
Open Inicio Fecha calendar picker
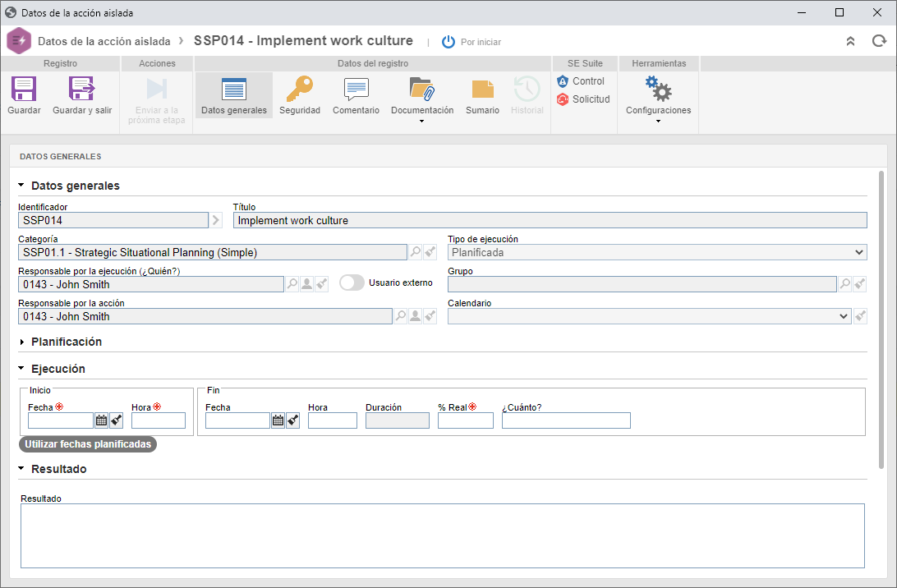[101, 420]
